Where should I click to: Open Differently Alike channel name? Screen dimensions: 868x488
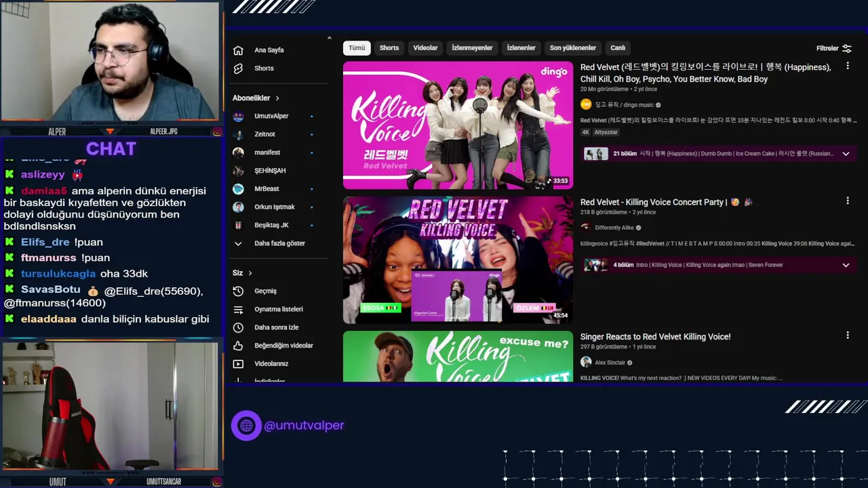pos(614,228)
